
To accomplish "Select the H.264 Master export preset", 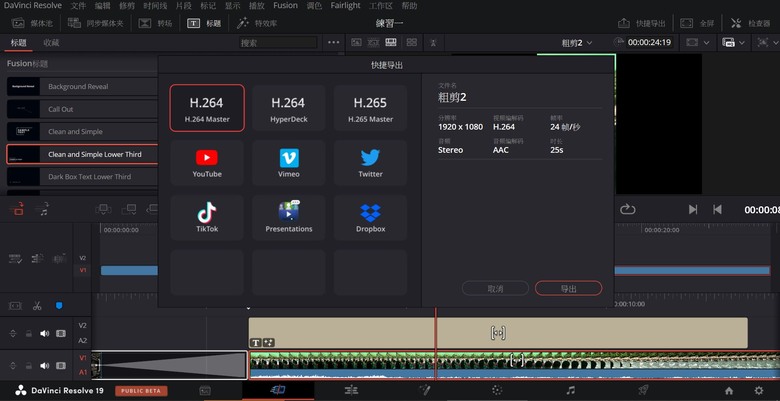I will pyautogui.click(x=207, y=108).
